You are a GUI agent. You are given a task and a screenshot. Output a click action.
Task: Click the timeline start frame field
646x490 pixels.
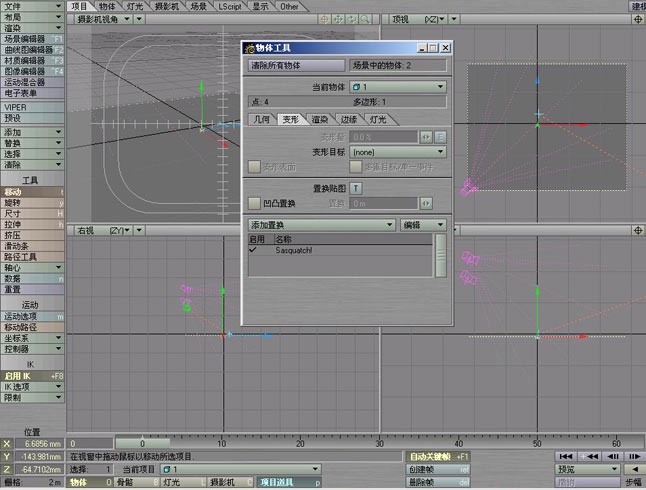90,443
